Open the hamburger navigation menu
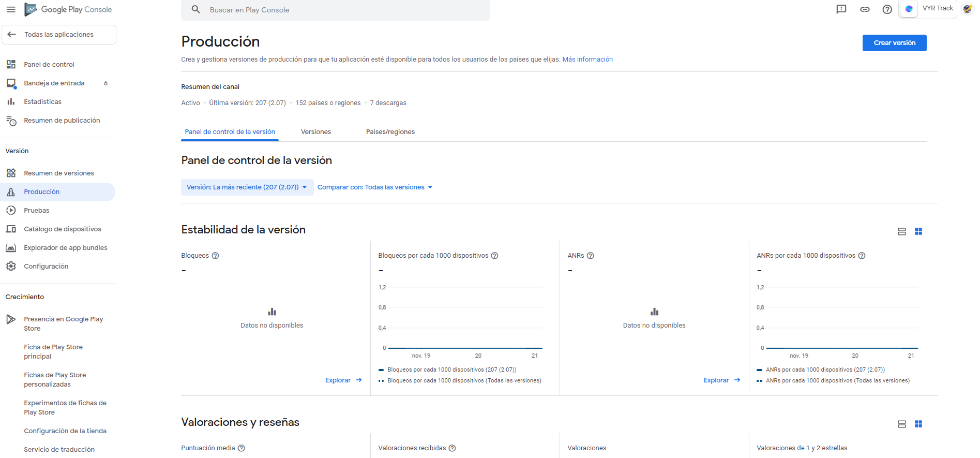The image size is (980, 458). pos(11,9)
